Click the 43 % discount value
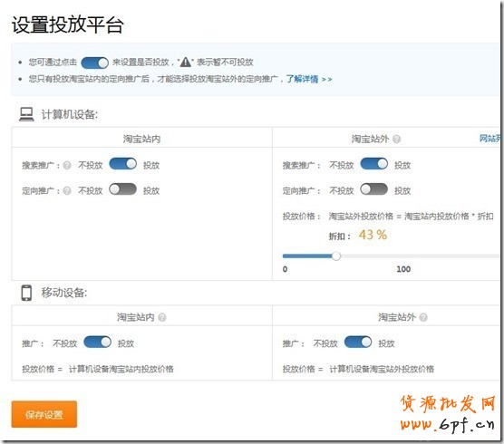The image size is (504, 444). [x=373, y=235]
